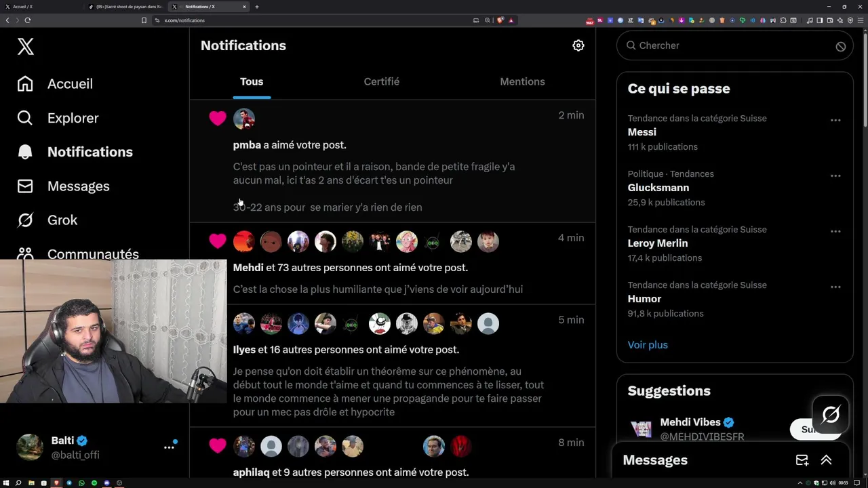
Task: Open the notifications settings gear
Action: [578, 45]
